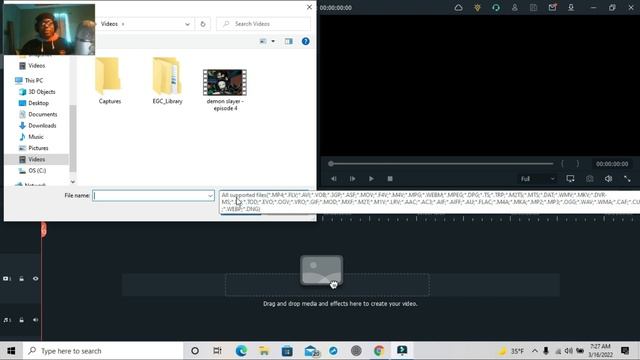Open the mail message icon in title bar
The image size is (640, 360).
pos(552,8)
